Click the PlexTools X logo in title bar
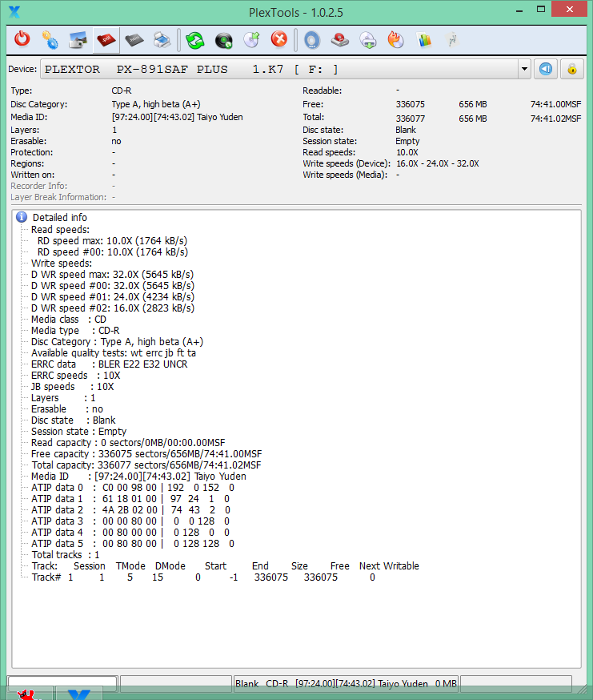Viewport: 593px width, 700px height. pos(14,12)
